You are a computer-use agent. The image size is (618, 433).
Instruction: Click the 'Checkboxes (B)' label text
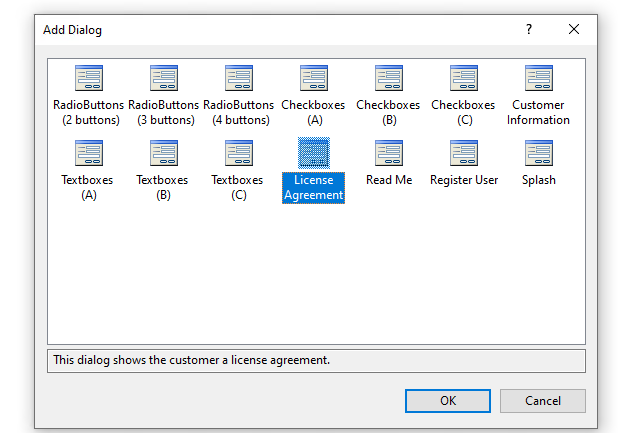(x=389, y=112)
